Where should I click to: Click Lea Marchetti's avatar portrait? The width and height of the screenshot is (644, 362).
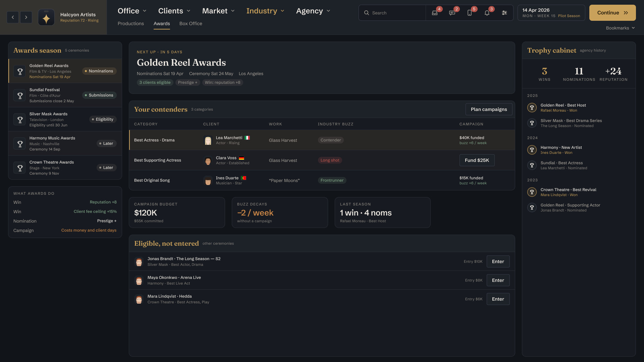tap(208, 140)
